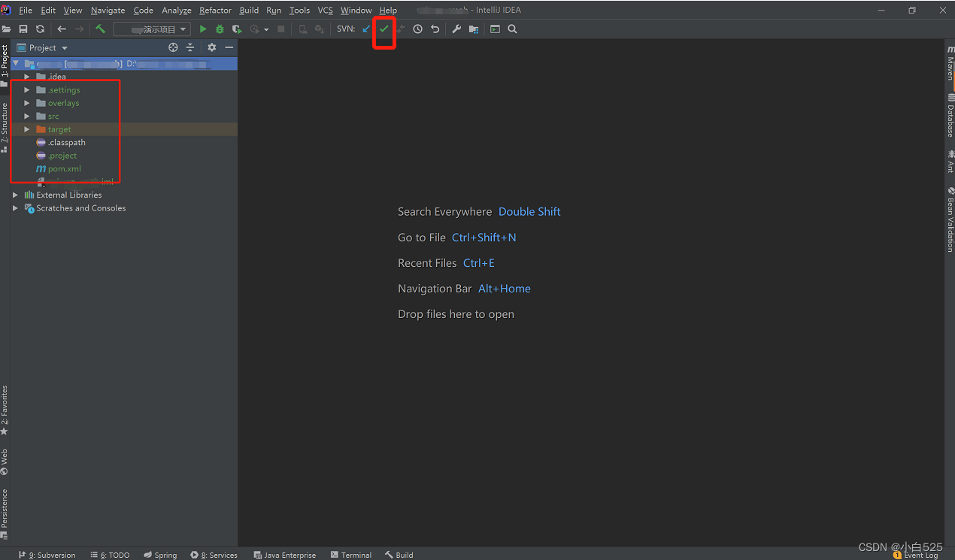
Task: Open Show History clock icon
Action: click(417, 29)
